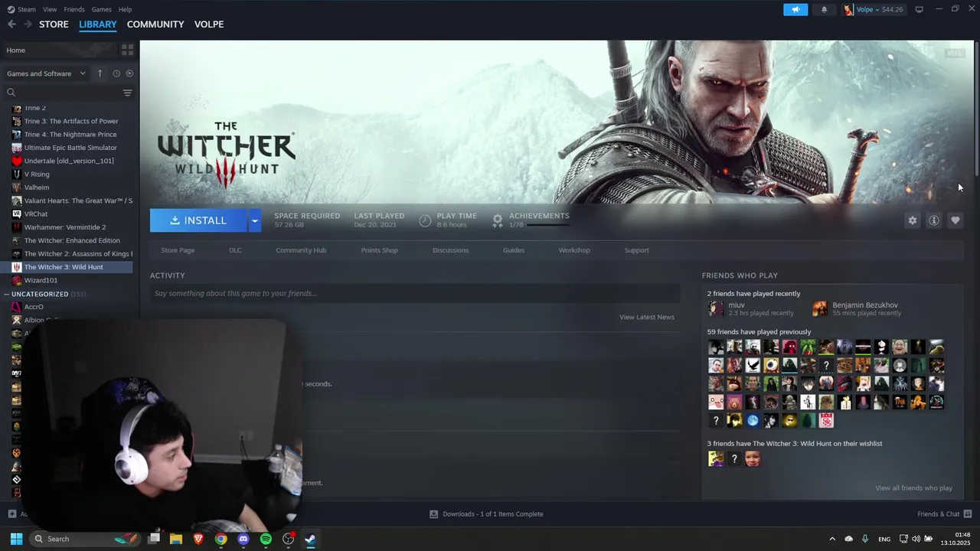Open the VOLPE profile tab
This screenshot has width=980, height=551.
coord(209,24)
